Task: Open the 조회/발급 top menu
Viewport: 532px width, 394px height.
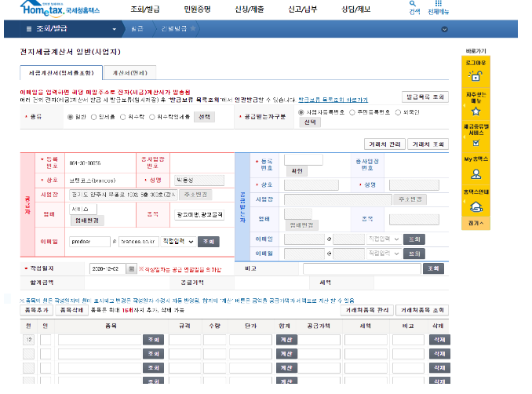Action: pos(145,9)
